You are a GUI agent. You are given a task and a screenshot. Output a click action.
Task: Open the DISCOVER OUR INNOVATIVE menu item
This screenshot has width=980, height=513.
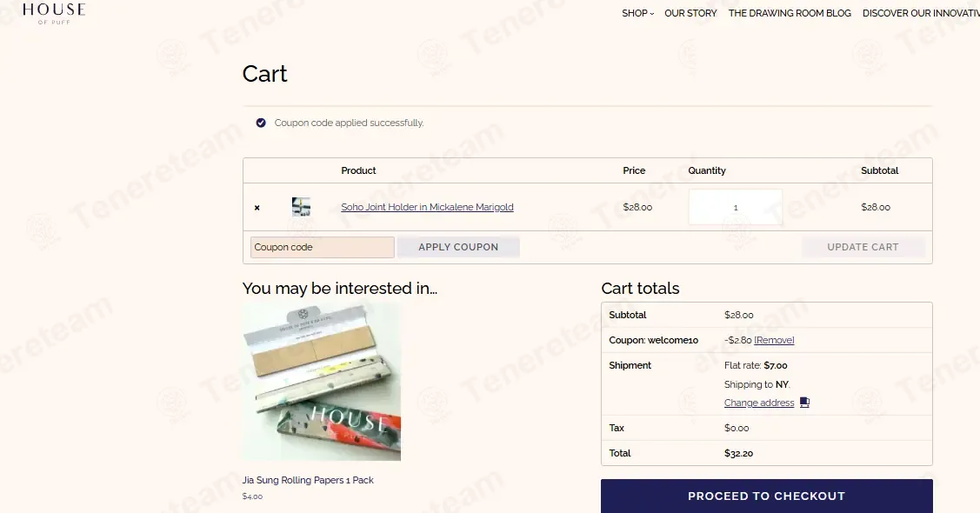pyautogui.click(x=921, y=13)
